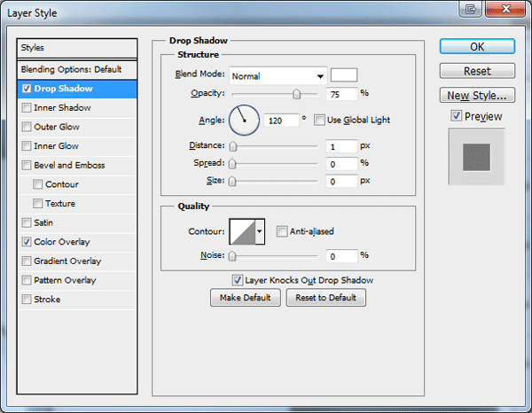Enable the Satin checkbox
Image resolution: width=532 pixels, height=413 pixels.
(x=27, y=222)
